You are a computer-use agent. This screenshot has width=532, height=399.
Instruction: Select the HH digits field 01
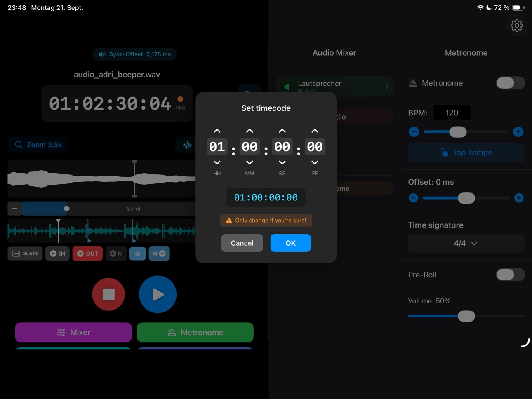(217, 147)
